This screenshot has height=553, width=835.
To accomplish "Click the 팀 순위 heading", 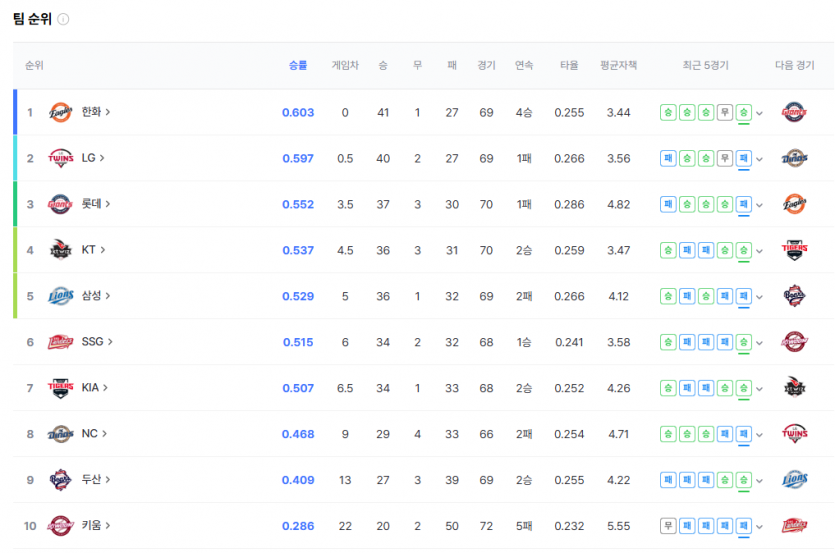I will tap(32, 19).
